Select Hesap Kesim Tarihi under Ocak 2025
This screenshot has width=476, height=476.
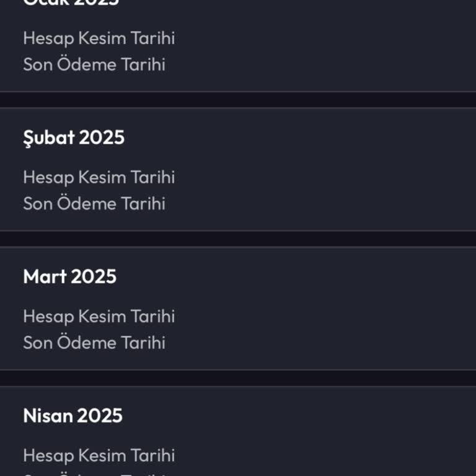[x=99, y=38]
